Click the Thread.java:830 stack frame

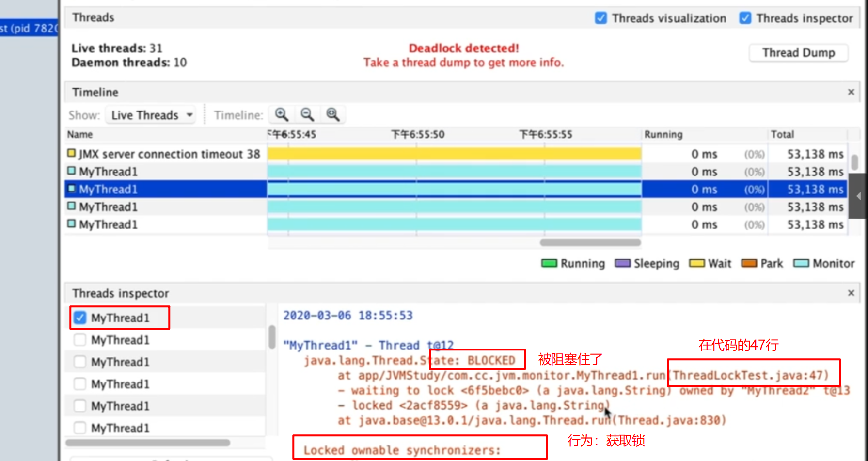coord(532,420)
